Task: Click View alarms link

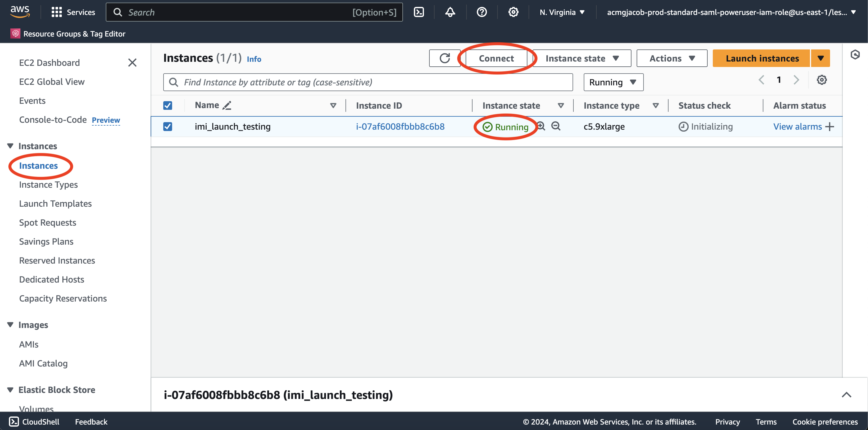Action: pyautogui.click(x=798, y=127)
